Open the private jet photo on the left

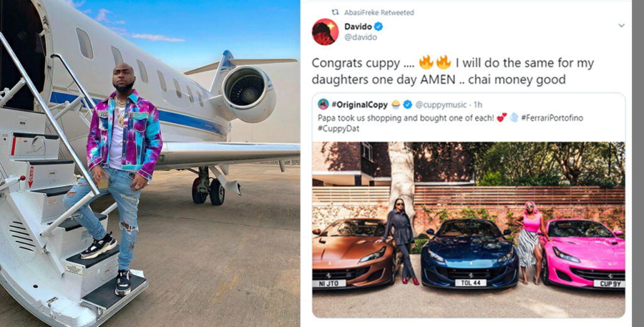click(150, 163)
